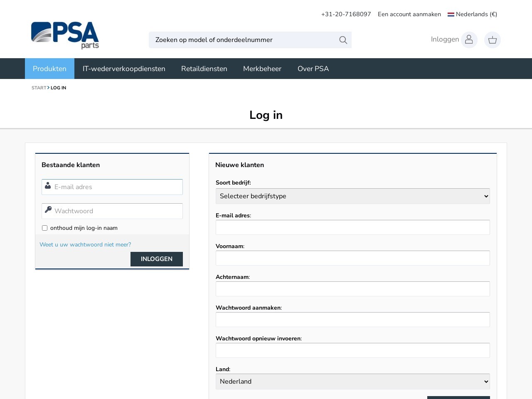The image size is (532, 399).
Task: Open the Produkten menu
Action: [49, 69]
